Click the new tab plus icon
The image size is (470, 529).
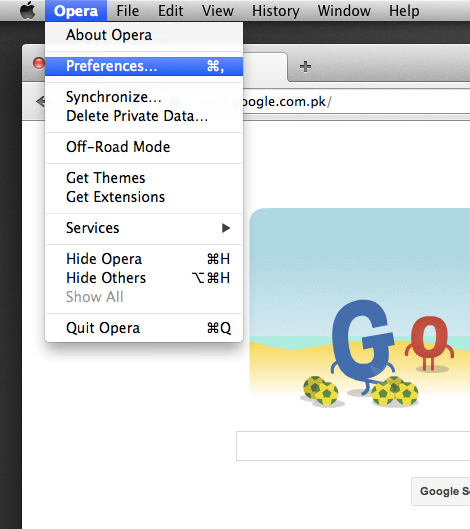tap(305, 66)
